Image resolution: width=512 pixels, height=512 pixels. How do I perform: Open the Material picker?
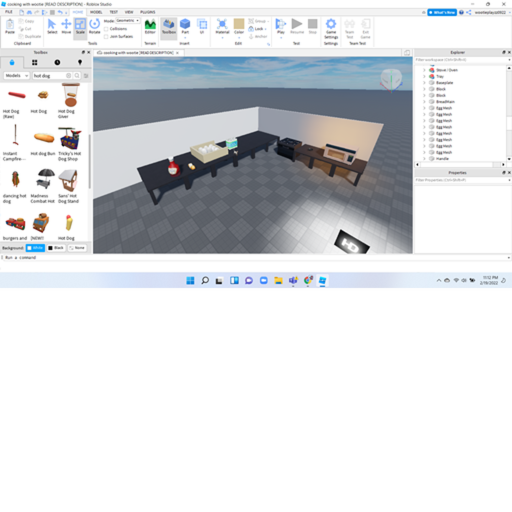pos(222,26)
